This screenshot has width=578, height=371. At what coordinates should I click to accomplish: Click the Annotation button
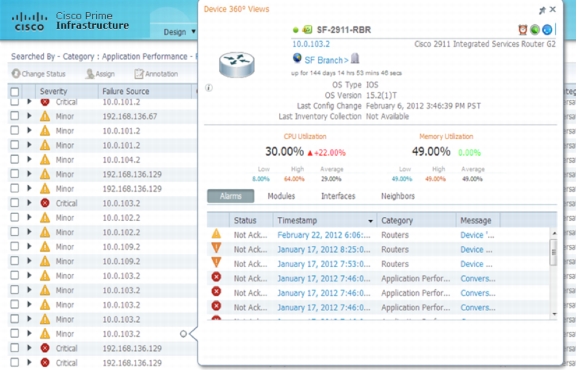pos(156,74)
